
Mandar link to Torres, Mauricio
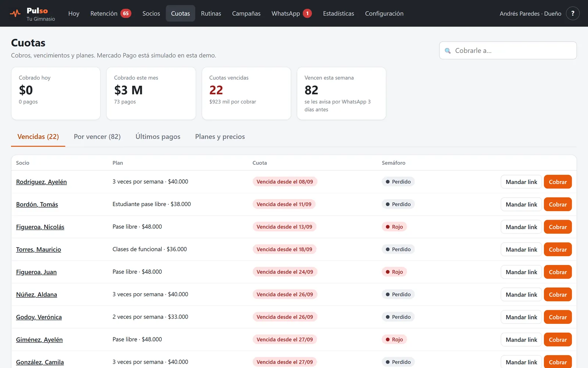point(521,250)
